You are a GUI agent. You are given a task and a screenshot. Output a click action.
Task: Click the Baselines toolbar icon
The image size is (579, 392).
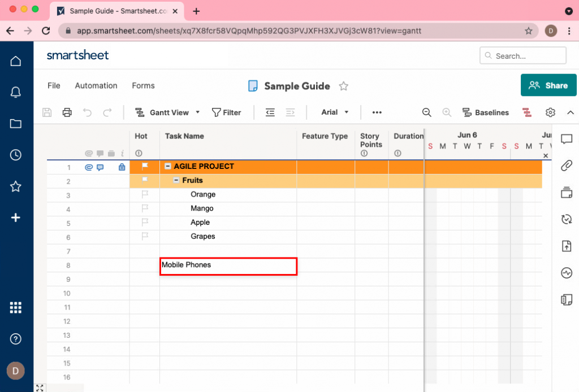[x=485, y=112]
